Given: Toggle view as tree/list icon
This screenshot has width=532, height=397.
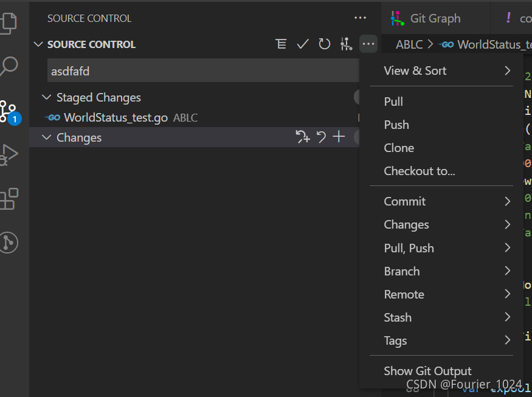Looking at the screenshot, I should click(x=281, y=44).
